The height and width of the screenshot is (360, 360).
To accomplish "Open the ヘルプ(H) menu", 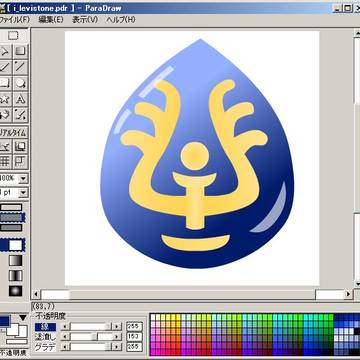I will tap(121, 19).
